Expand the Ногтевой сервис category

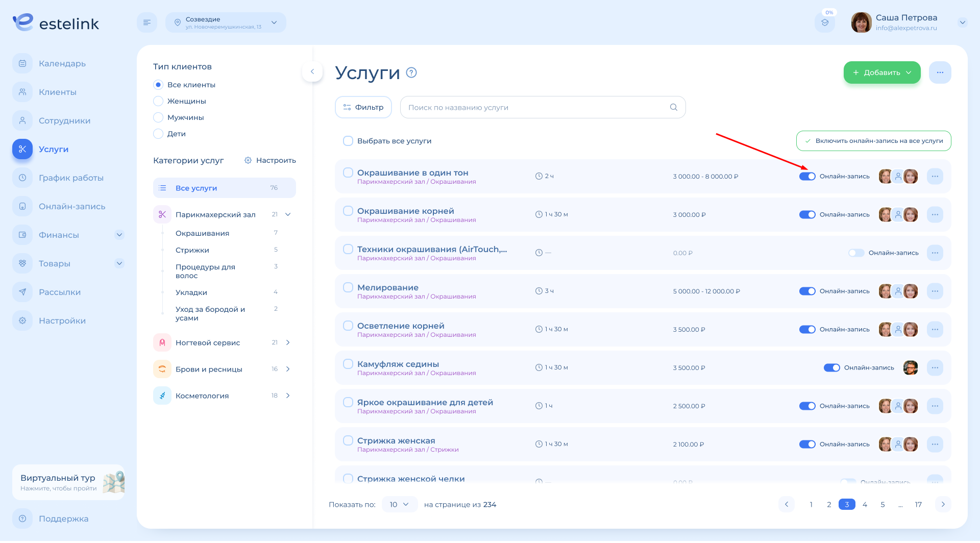(288, 342)
